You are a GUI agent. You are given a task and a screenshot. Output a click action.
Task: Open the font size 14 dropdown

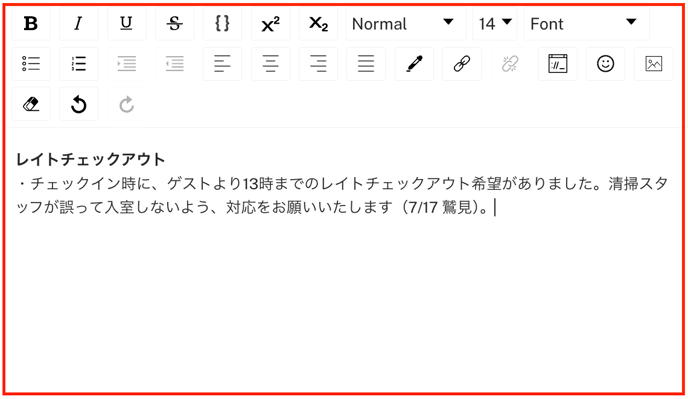click(x=494, y=23)
